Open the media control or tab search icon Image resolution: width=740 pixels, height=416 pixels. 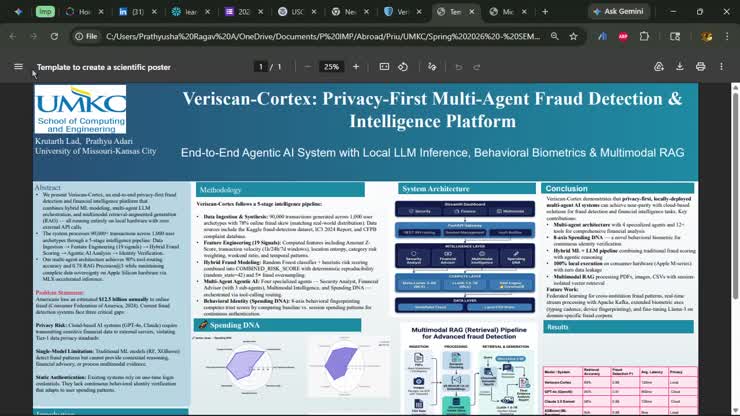click(675, 36)
